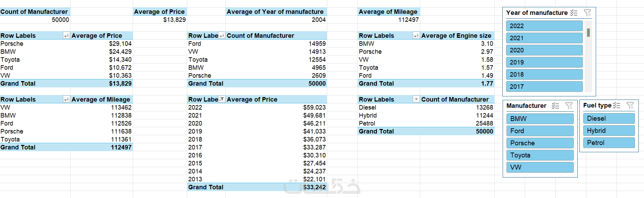This screenshot has height=198, width=644.
Task: Toggle multi-select in Year of manufacture slicer
Action: point(574,13)
